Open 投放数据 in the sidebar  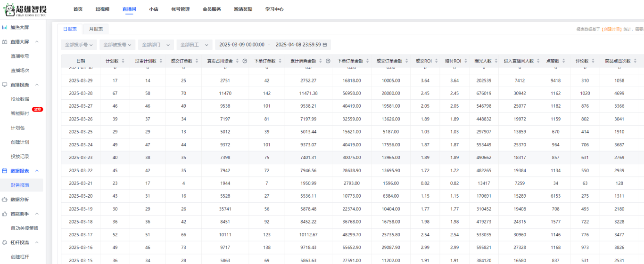point(20,99)
